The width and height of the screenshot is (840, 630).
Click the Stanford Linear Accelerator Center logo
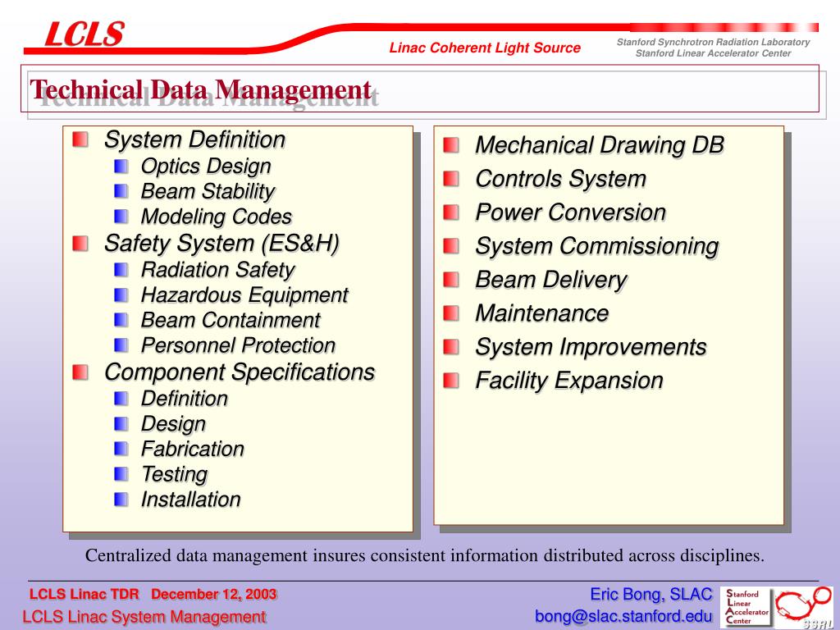745,606
